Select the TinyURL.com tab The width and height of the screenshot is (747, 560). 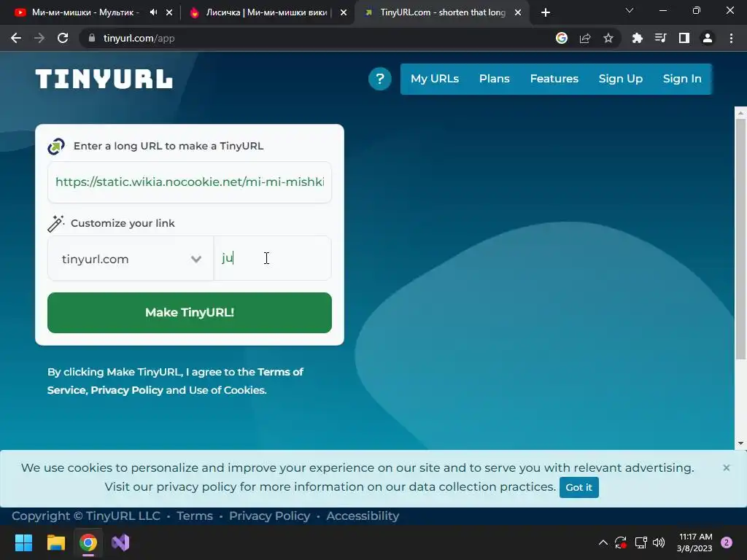pos(442,12)
